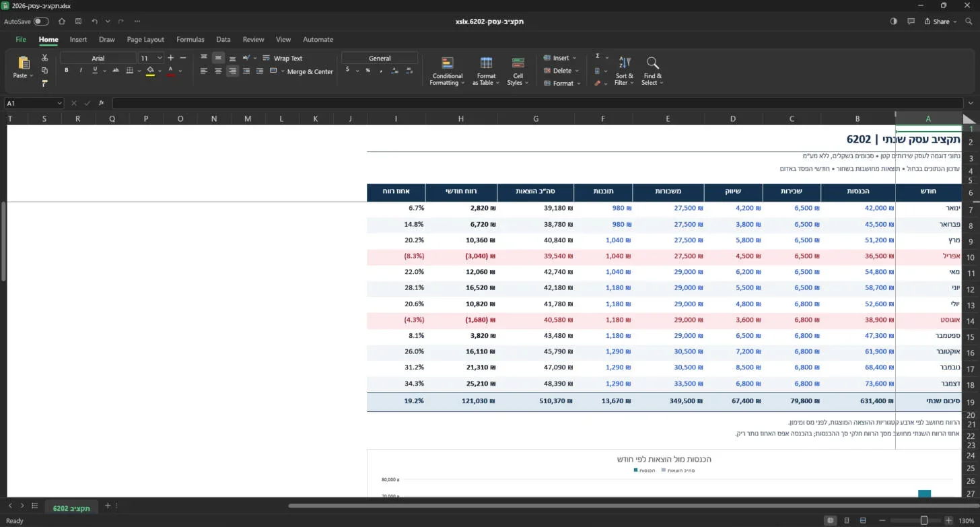Expand the formula bar chevron
This screenshot has width=980, height=527.
(970, 103)
